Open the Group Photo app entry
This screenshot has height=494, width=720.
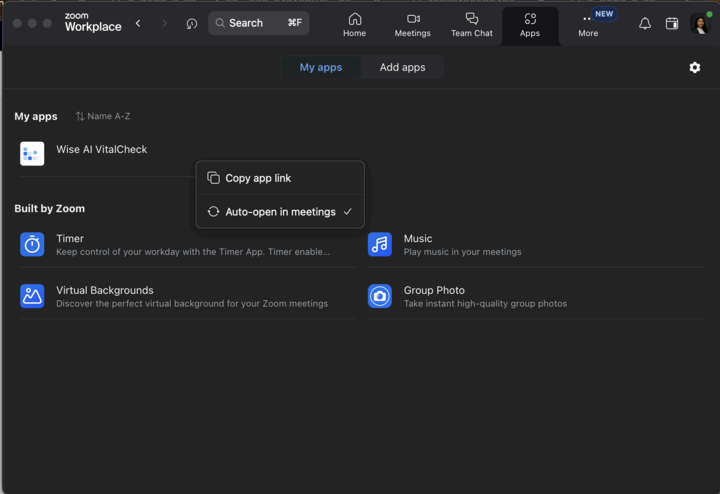click(x=535, y=297)
